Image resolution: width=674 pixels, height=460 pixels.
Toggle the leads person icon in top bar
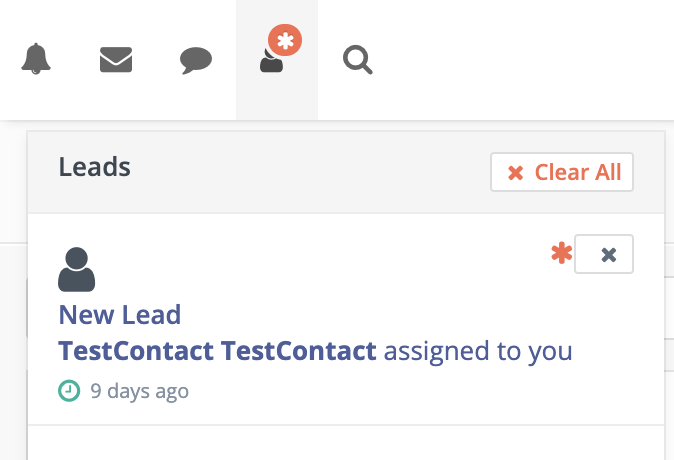click(272, 61)
